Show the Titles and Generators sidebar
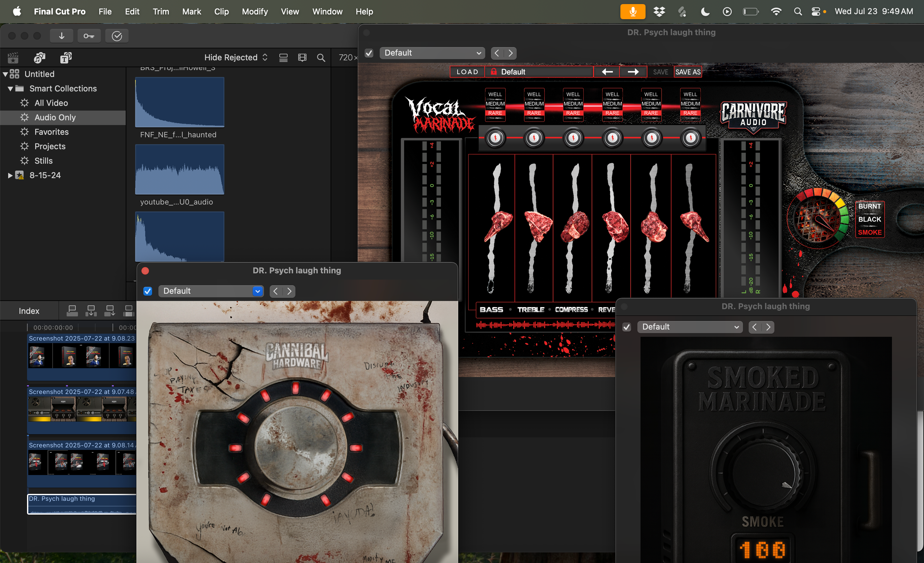Viewport: 924px width, 563px height. pos(66,57)
